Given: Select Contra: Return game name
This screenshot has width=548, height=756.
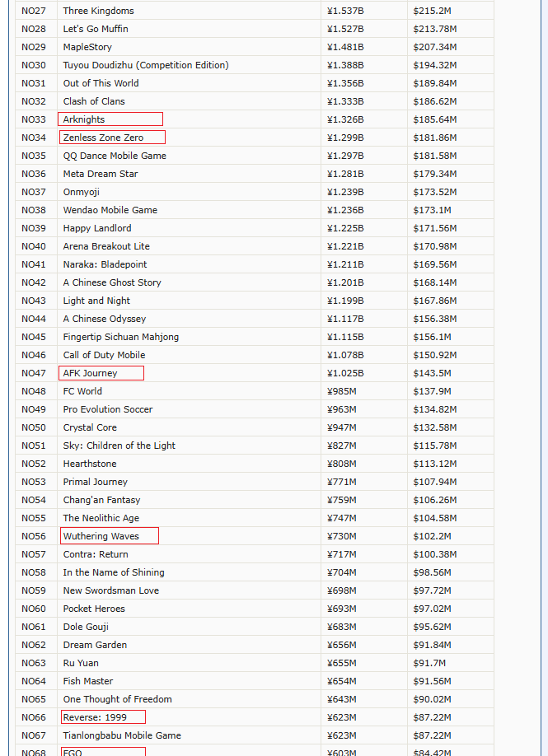Looking at the screenshot, I should [x=96, y=554].
